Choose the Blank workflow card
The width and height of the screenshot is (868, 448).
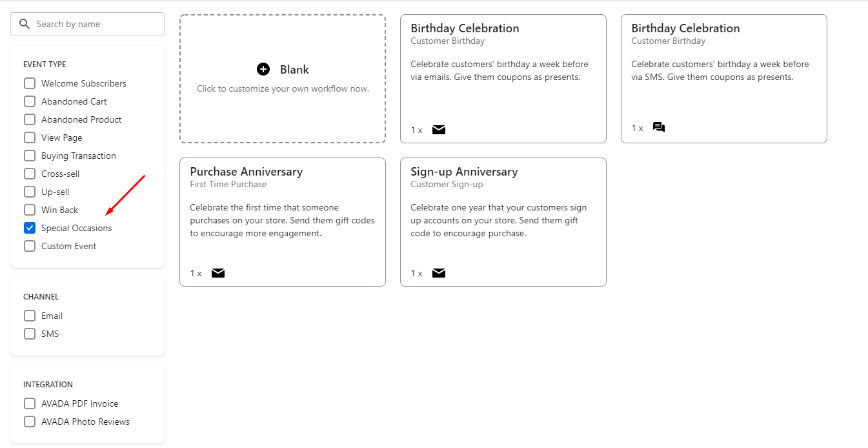tap(283, 79)
